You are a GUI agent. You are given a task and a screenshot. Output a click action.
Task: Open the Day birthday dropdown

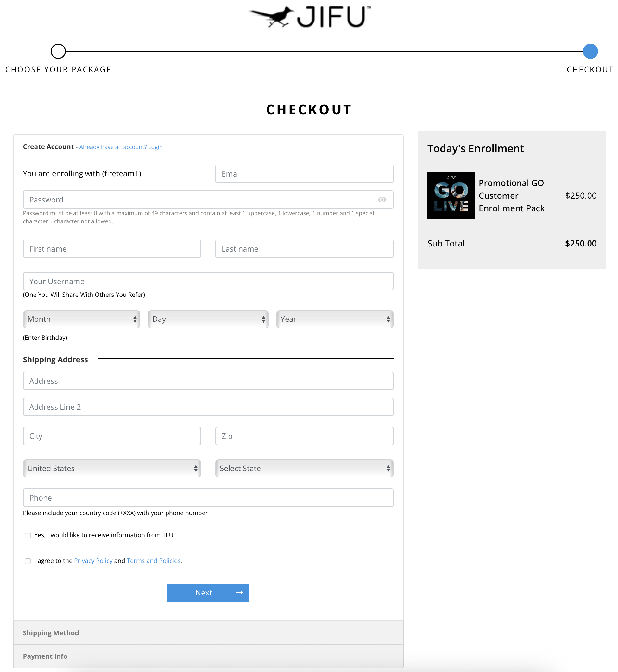(208, 320)
